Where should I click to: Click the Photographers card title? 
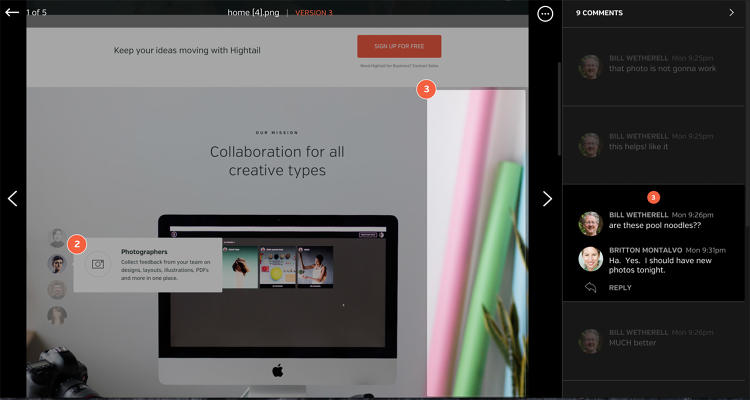[144, 252]
